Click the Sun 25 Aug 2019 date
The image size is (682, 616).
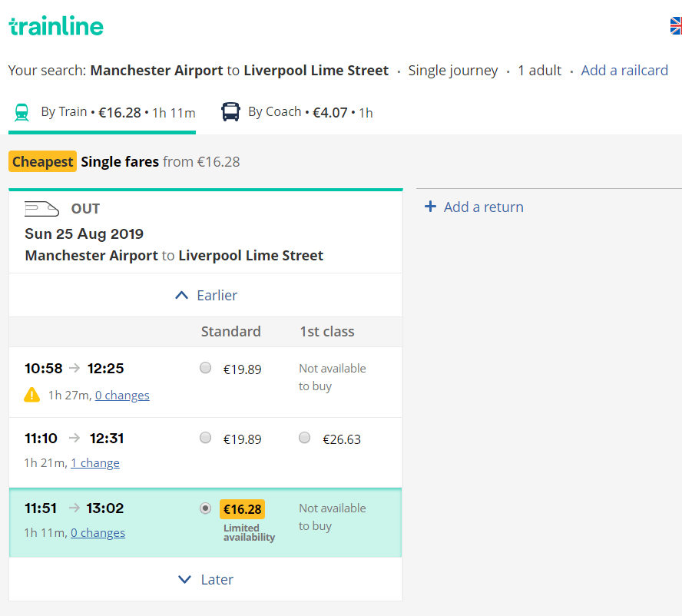(84, 233)
